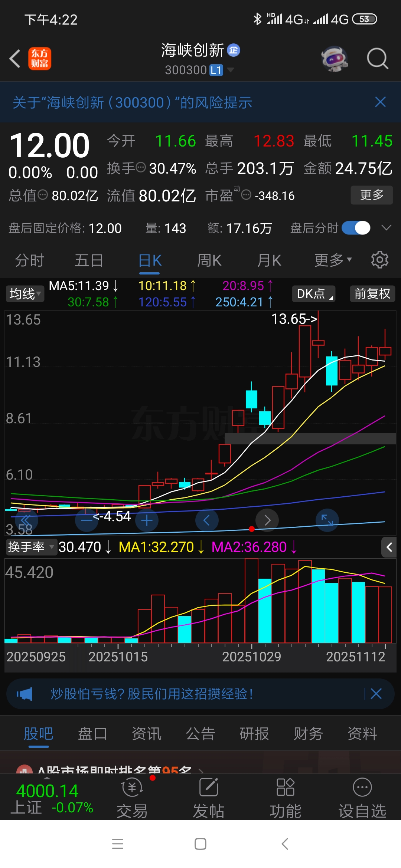Viewport: 401px width, 868px height.
Task: Open the 财务 tab
Action: 308,734
